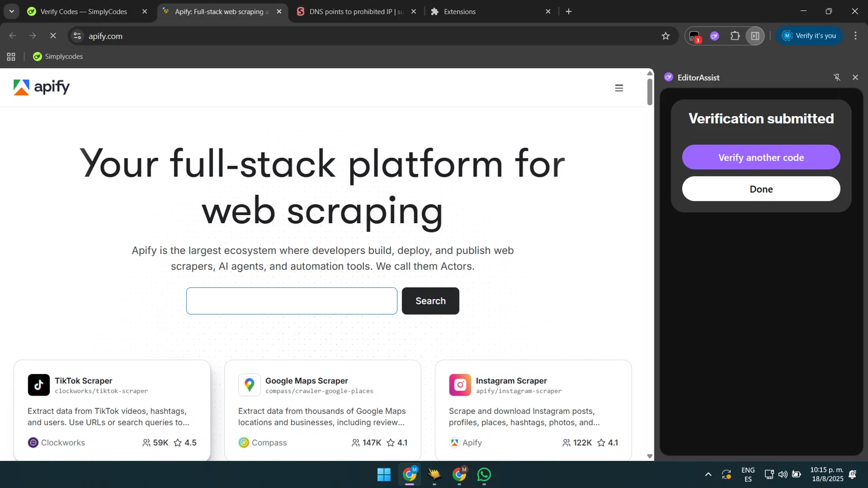Open the TikTok Scraper card title
The width and height of the screenshot is (868, 488).
tap(83, 380)
